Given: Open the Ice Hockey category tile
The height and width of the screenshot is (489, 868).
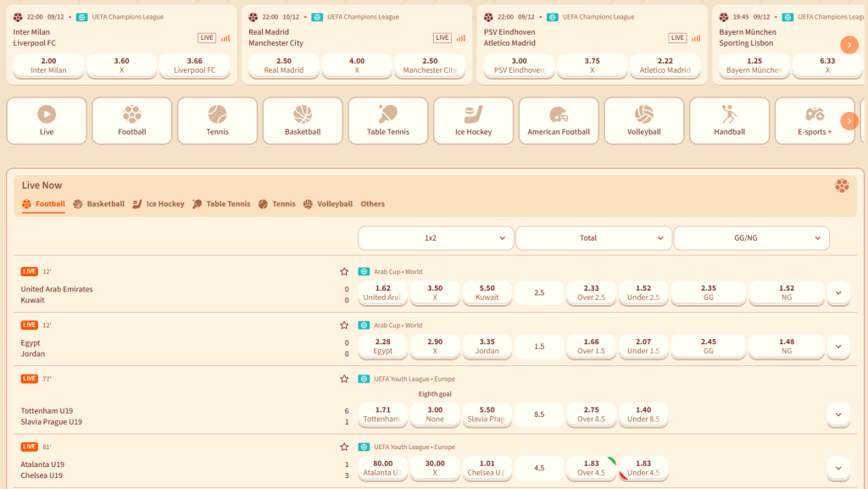Looking at the screenshot, I should coord(473,120).
